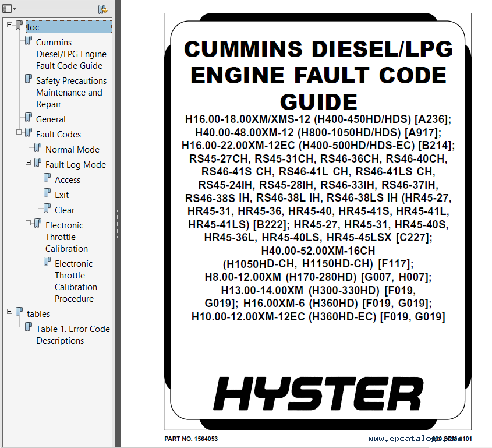This screenshot has width=492, height=448.
Task: Collapse the Electronic Throttle Calibration branch
Action: 29,223
